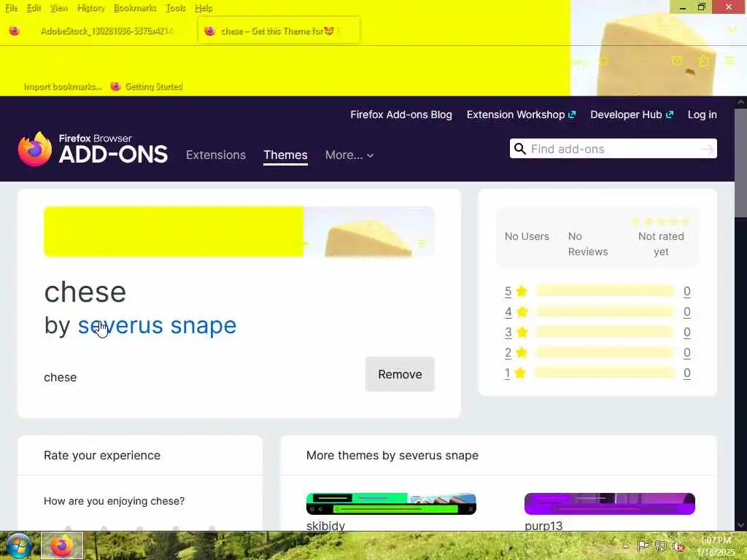This screenshot has width=747, height=560.
Task: Click Not rated yet text
Action: (x=661, y=244)
